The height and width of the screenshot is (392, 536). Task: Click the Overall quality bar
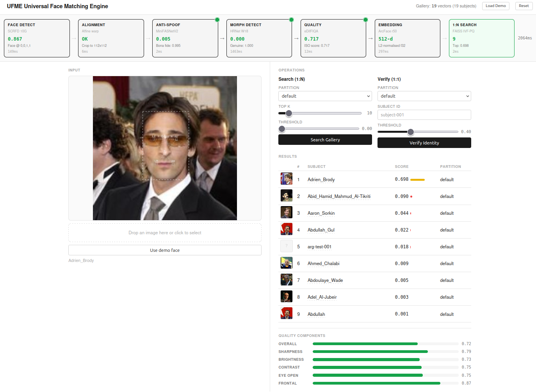click(385, 344)
